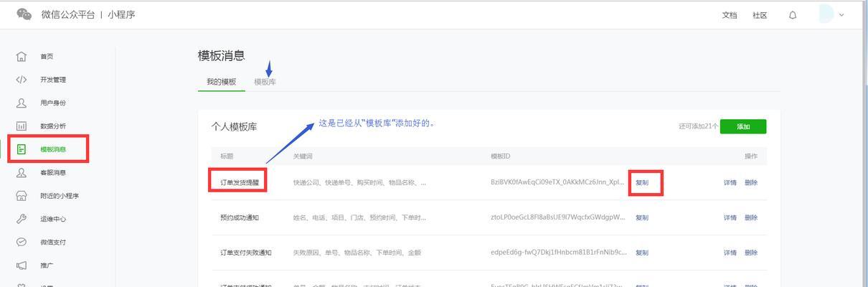Click template ID starting ztoLP0oeGcL8
This screenshot has height=287, width=868.
[557, 217]
